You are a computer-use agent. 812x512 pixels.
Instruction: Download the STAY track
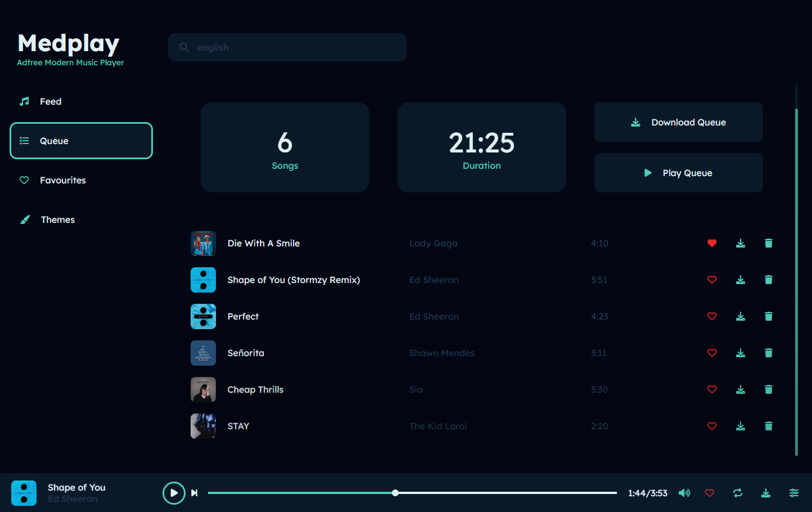point(740,426)
